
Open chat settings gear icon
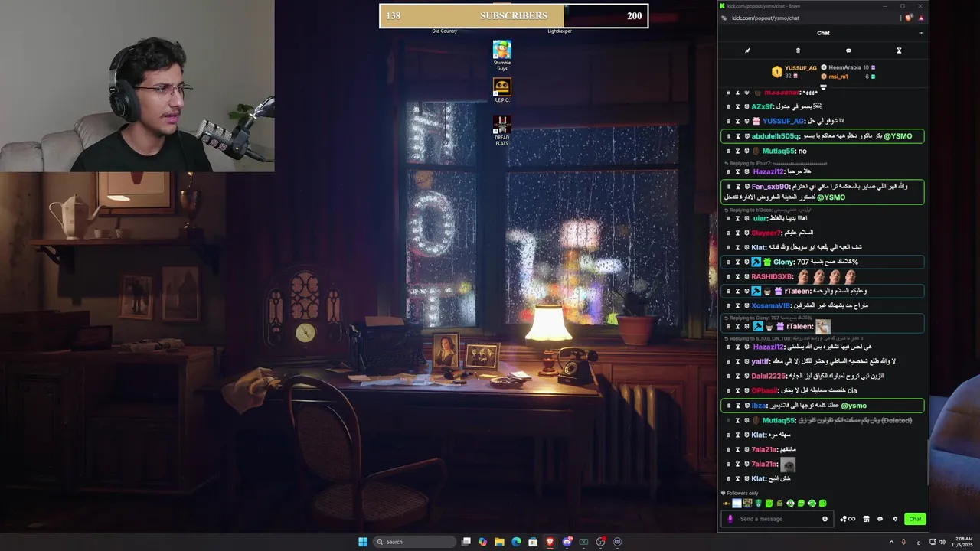tap(895, 519)
